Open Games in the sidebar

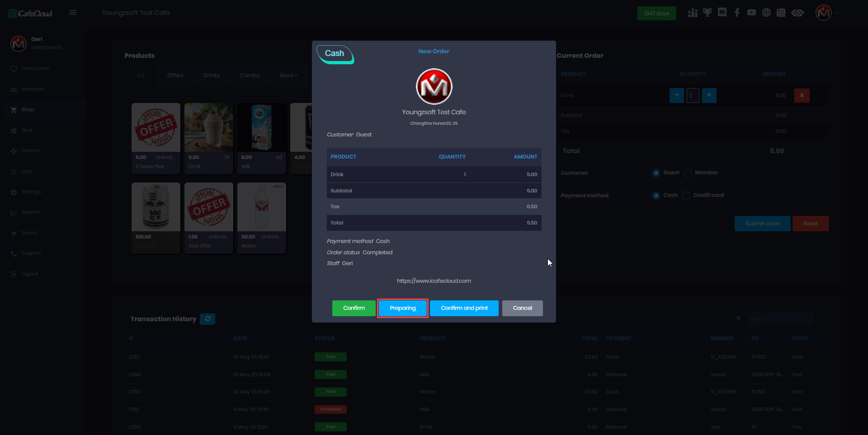(30, 151)
